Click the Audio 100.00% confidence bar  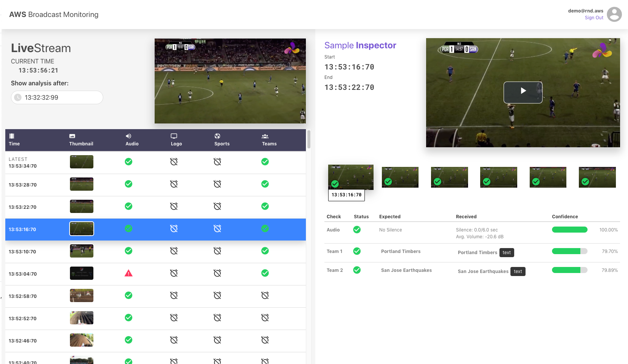(x=570, y=230)
